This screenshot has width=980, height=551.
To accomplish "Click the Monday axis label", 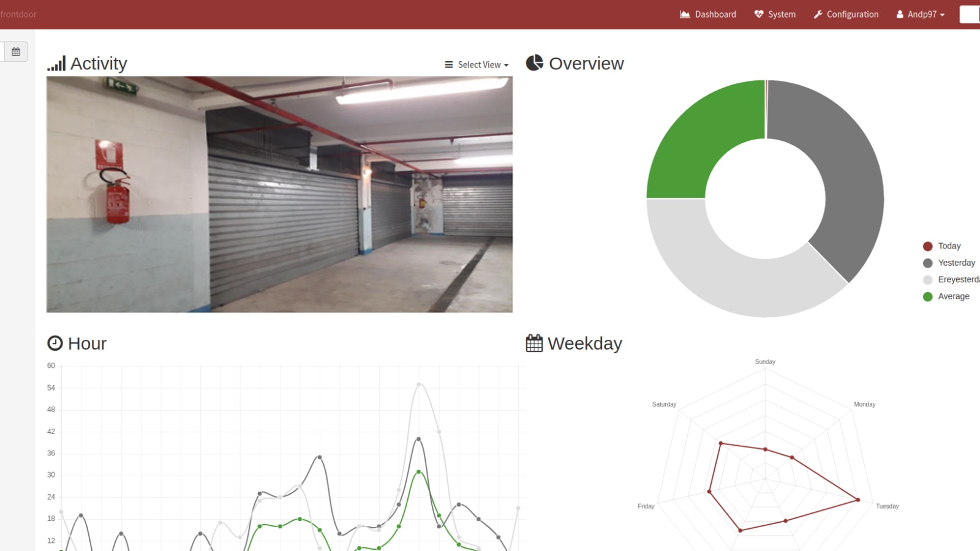I will (x=864, y=405).
